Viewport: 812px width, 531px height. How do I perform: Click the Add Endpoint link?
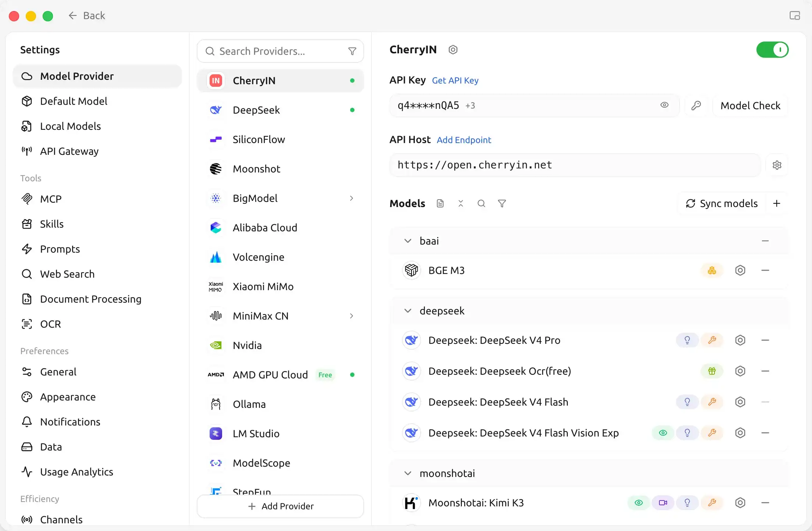(x=464, y=140)
